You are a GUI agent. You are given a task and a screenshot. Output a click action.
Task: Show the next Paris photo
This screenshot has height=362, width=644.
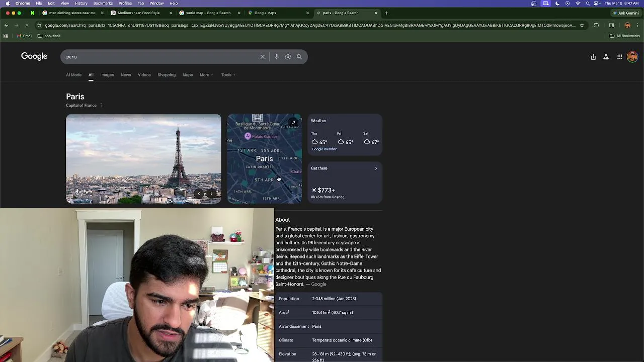[212, 194]
